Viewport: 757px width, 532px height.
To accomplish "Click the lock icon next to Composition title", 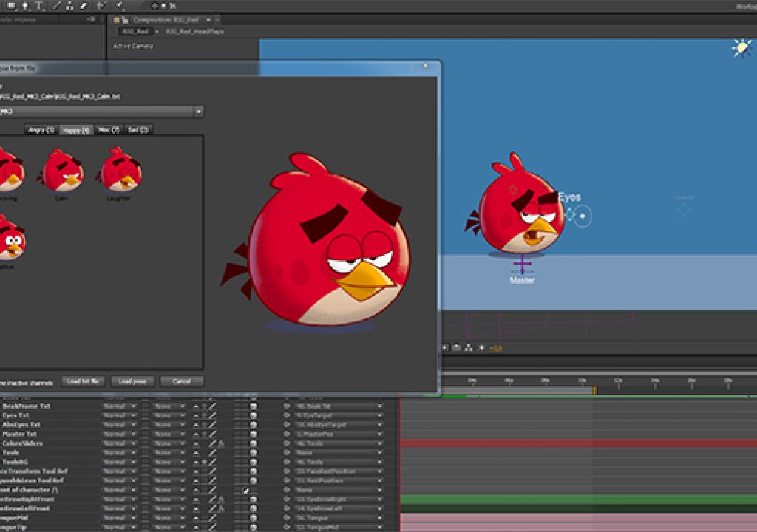I will coord(125,20).
